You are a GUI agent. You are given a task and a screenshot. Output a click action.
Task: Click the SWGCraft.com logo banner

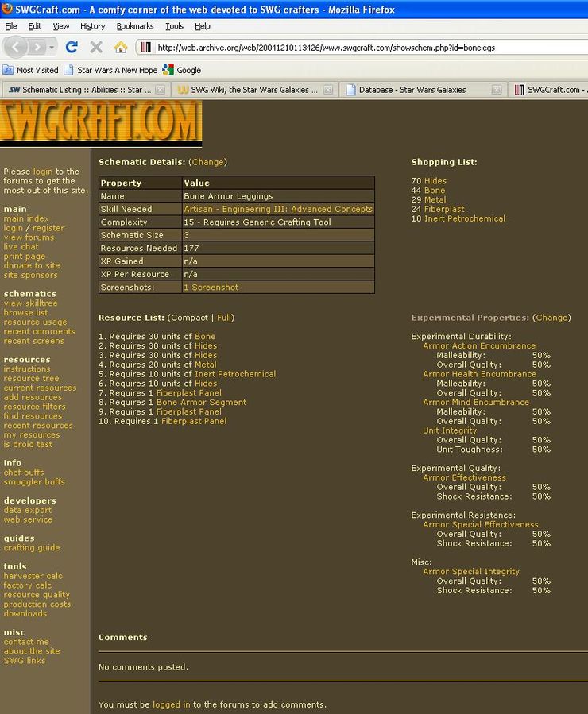tap(100, 122)
